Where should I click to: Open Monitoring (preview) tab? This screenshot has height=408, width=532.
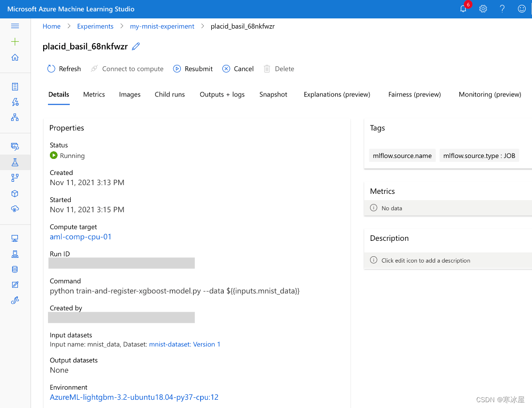[x=490, y=94]
